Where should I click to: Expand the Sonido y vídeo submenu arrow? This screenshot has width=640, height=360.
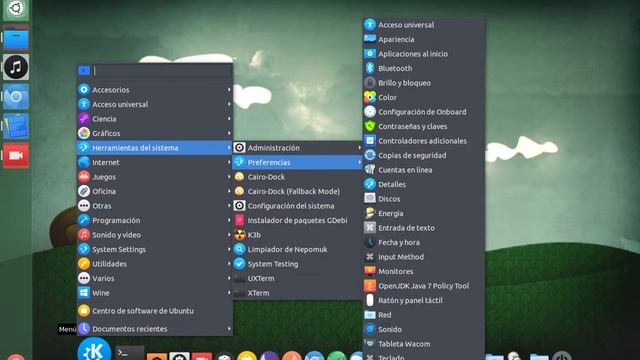click(229, 235)
